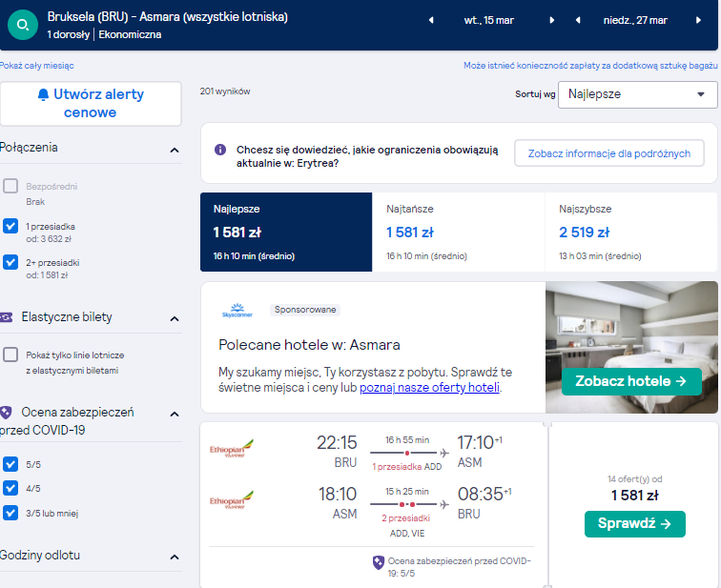Viewport: 721px width, 588px height.
Task: Open the Sortuj wg Najlepsze dropdown
Action: tap(637, 94)
